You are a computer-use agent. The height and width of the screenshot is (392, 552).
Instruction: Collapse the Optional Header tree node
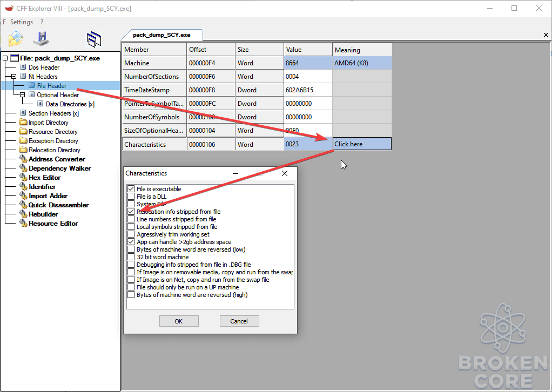point(22,94)
